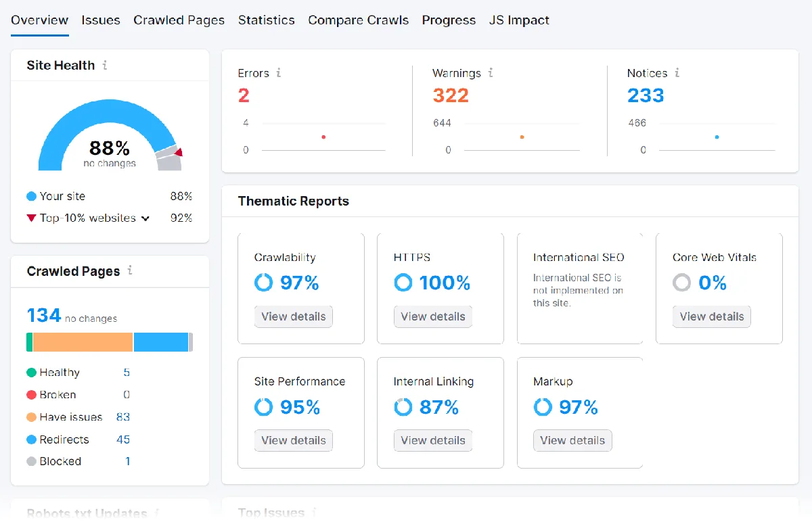Click the Crawled Pages info icon
The image size is (812, 522).
point(130,270)
